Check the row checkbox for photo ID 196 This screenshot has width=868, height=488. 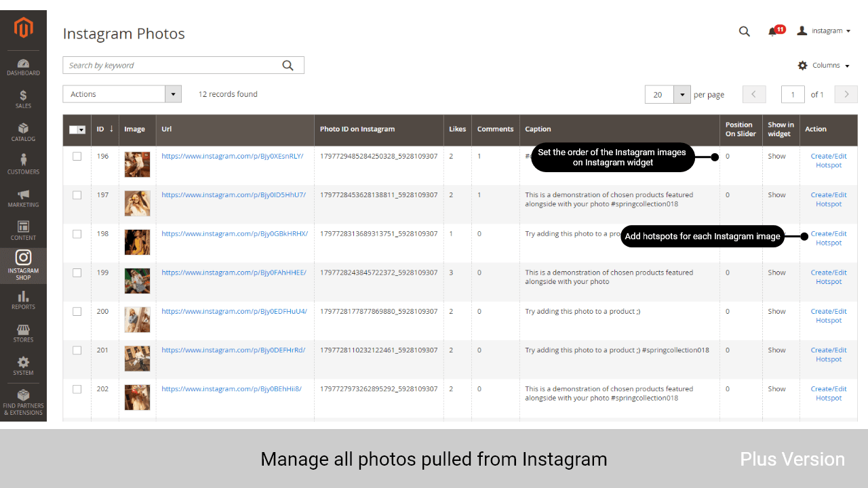pos(77,156)
